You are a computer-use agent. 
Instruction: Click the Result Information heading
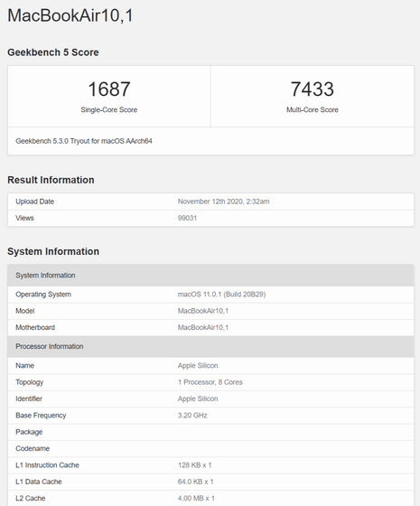(x=51, y=180)
